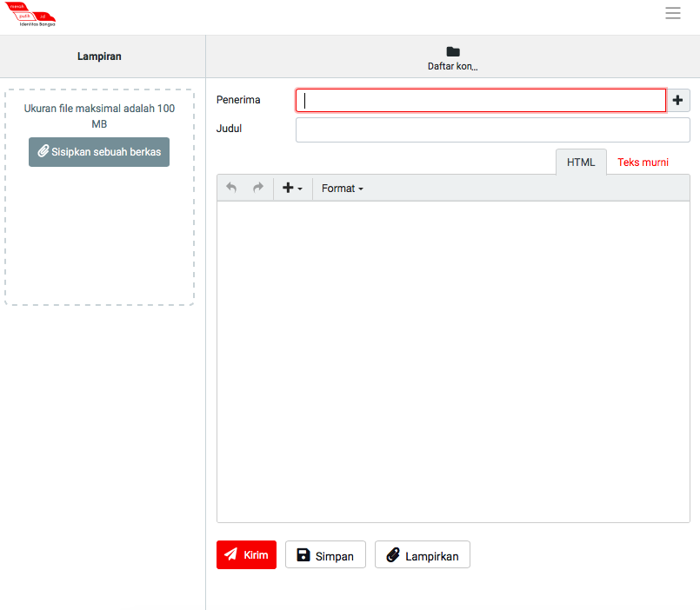Screen dimensions: 700x610
Task: Switch to the HTML tab
Action: click(581, 162)
